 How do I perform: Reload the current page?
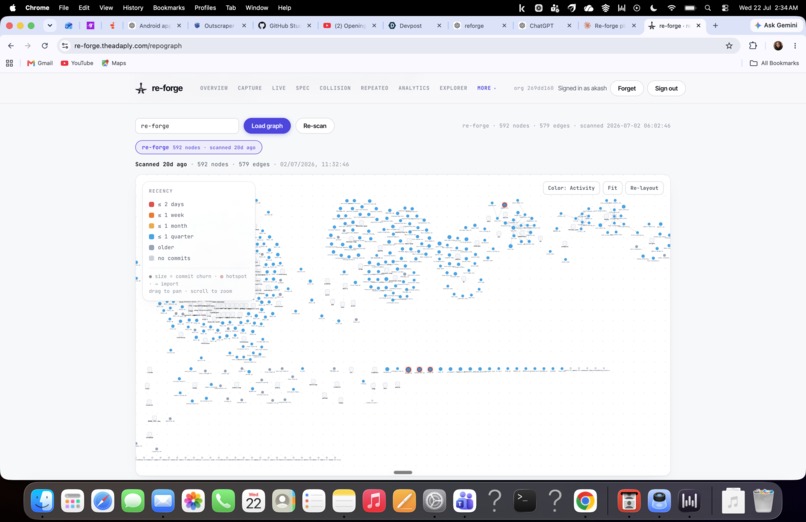click(x=45, y=46)
